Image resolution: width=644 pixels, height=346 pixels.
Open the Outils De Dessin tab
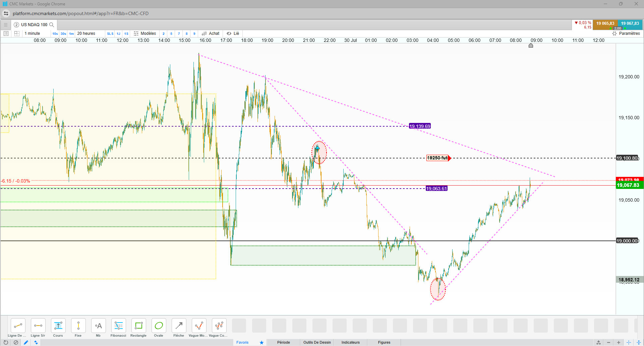tap(317, 342)
